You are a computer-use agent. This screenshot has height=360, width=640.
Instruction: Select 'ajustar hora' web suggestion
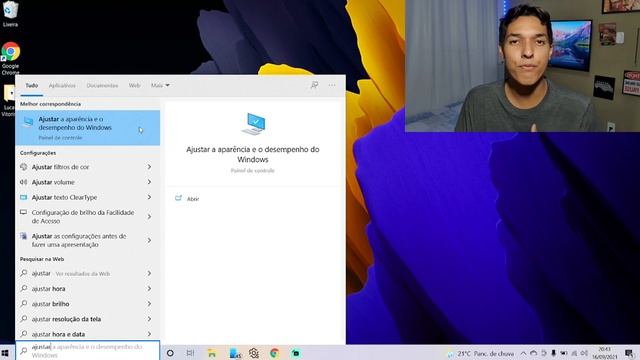click(x=49, y=289)
